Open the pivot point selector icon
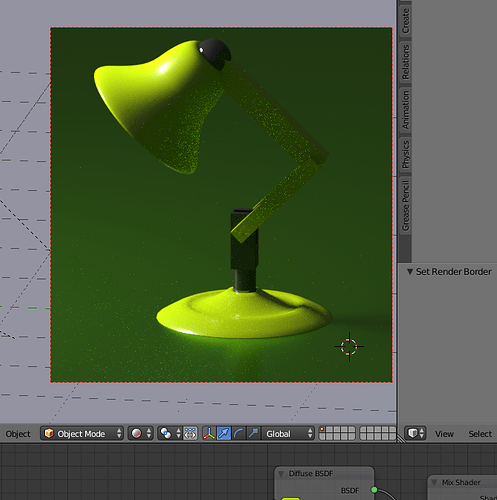Viewport: 497px width, 500px height. pos(170,434)
